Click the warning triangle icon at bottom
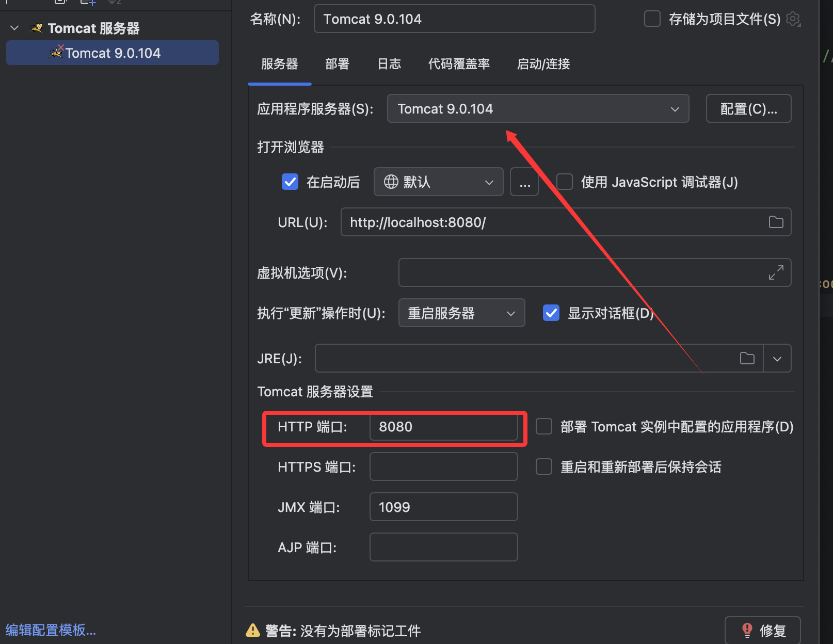 click(x=253, y=630)
